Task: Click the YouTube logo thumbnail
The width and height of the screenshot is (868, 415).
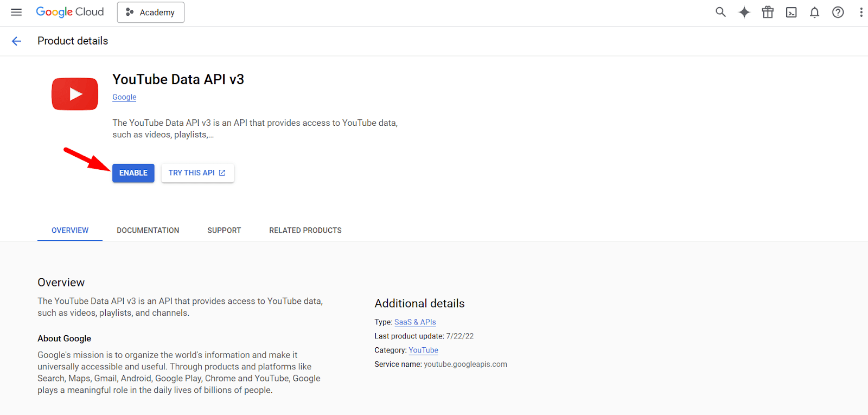Action: (75, 94)
